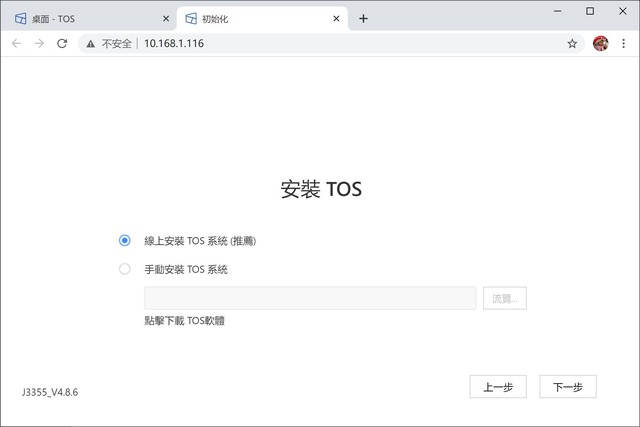Minimize the Chrome window
640x427 pixels.
click(x=558, y=11)
